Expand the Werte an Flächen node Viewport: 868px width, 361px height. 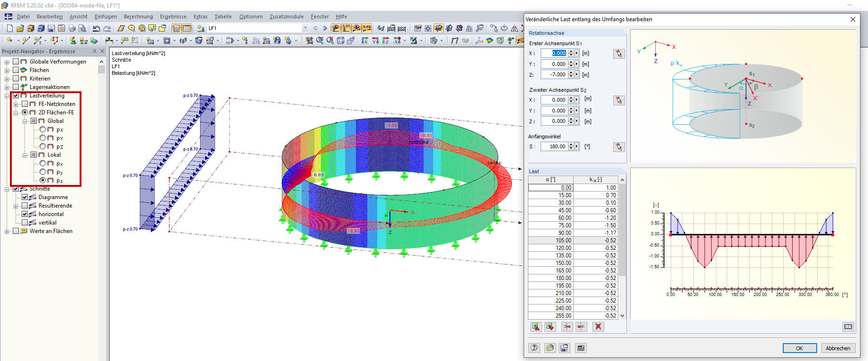click(7, 231)
